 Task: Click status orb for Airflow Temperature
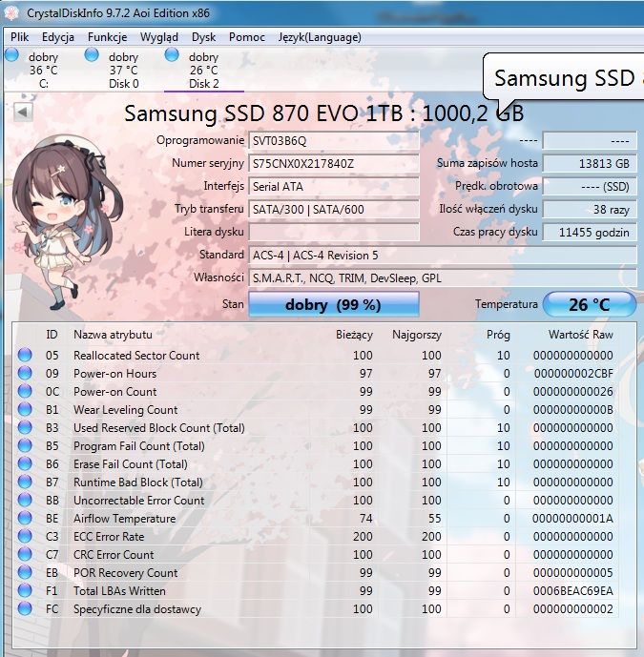25,518
